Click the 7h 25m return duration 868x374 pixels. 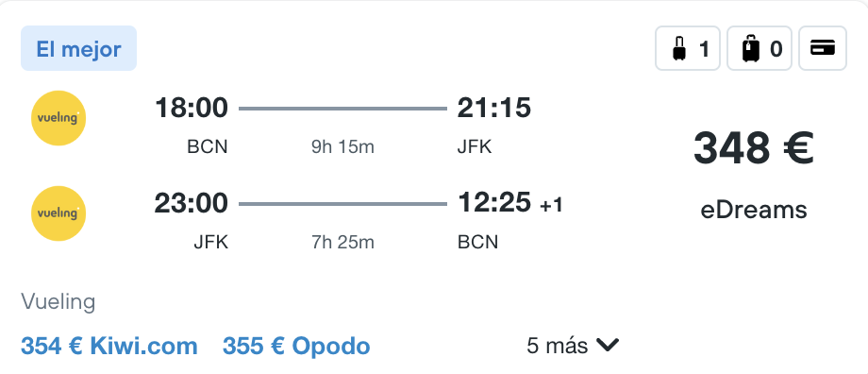[342, 242]
